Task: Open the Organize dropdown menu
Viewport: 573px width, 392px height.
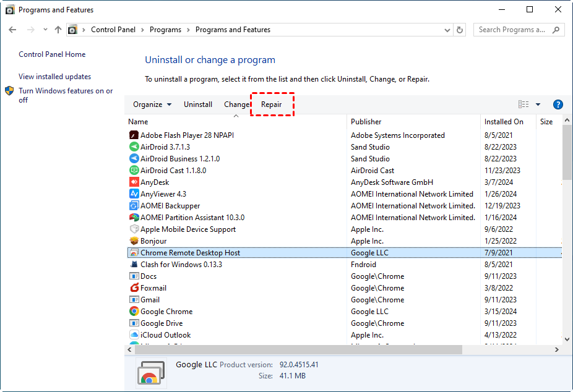Action: 152,104
